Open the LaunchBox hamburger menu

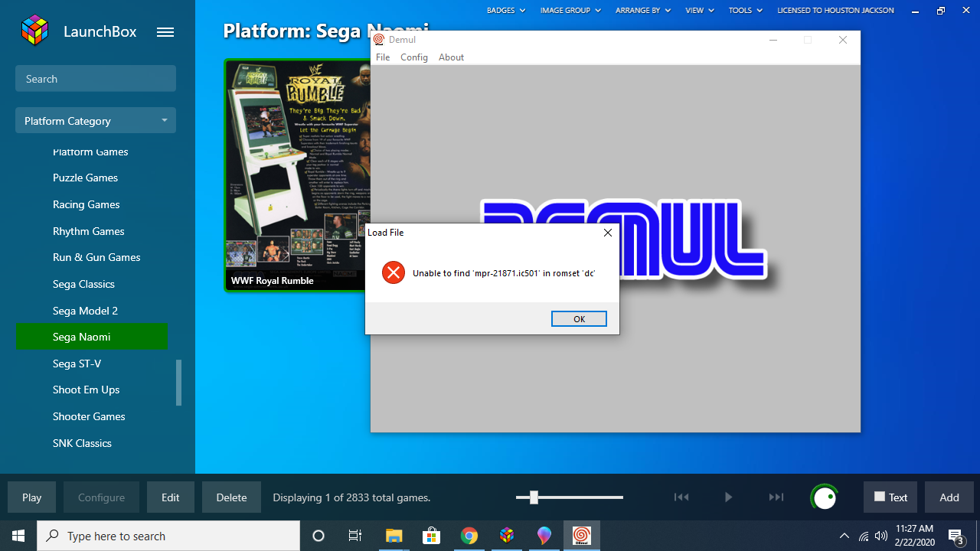coord(165,32)
